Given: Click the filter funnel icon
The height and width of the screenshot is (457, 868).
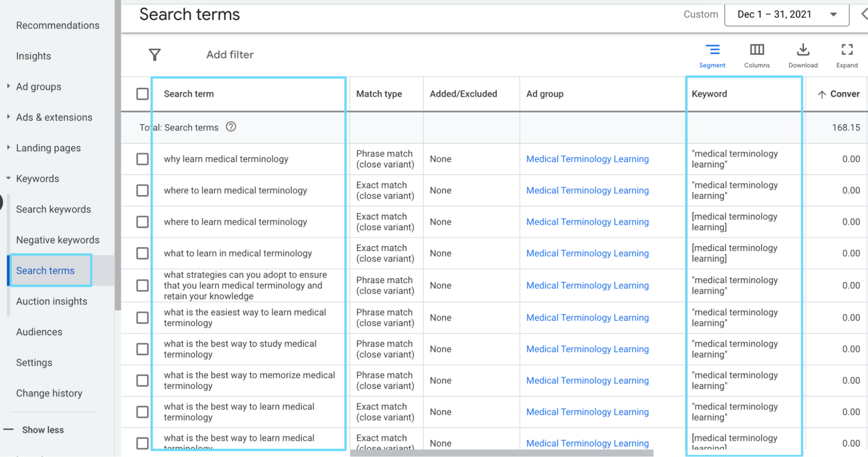Looking at the screenshot, I should click(x=155, y=55).
